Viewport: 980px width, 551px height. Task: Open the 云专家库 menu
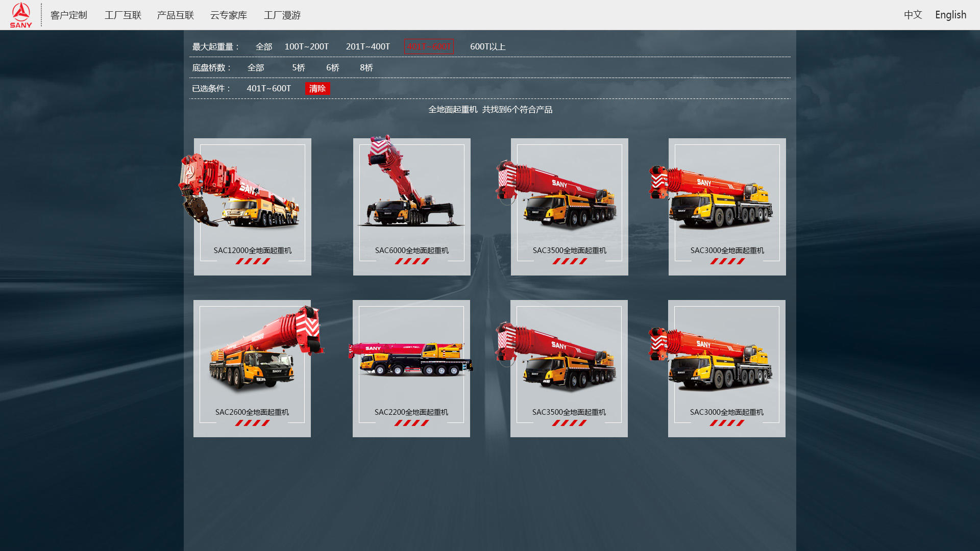click(x=229, y=15)
